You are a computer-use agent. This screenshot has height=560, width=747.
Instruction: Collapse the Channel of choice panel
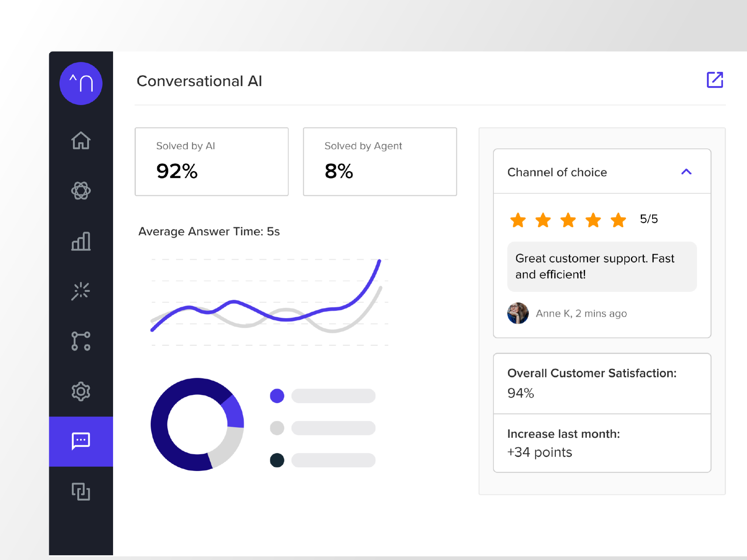tap(686, 172)
